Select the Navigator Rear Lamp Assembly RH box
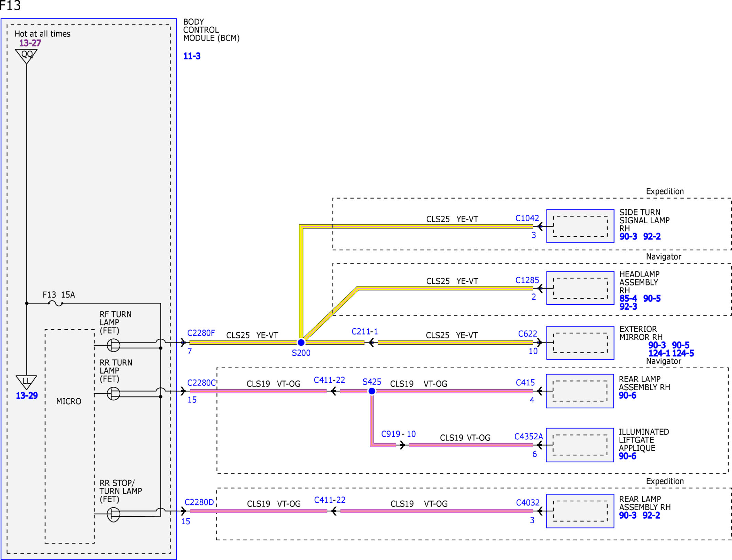732x560 pixels. pyautogui.click(x=580, y=391)
